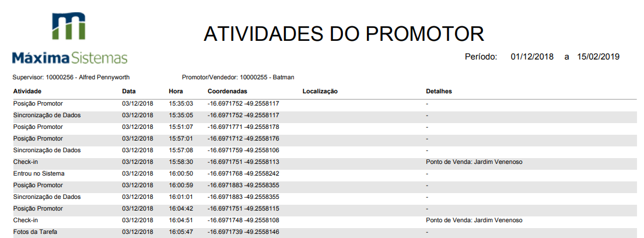Select the Fotos da Tarefa activity
This screenshot has height=238, width=644.
[x=36, y=232]
